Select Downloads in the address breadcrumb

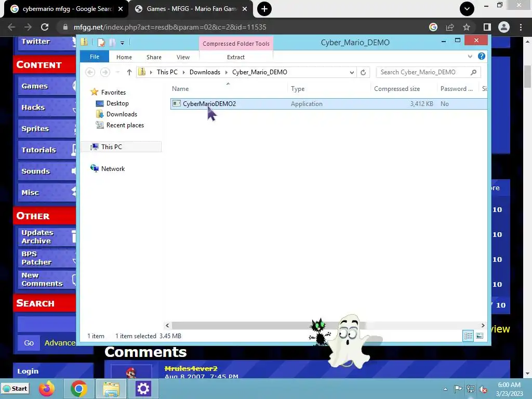click(x=205, y=72)
